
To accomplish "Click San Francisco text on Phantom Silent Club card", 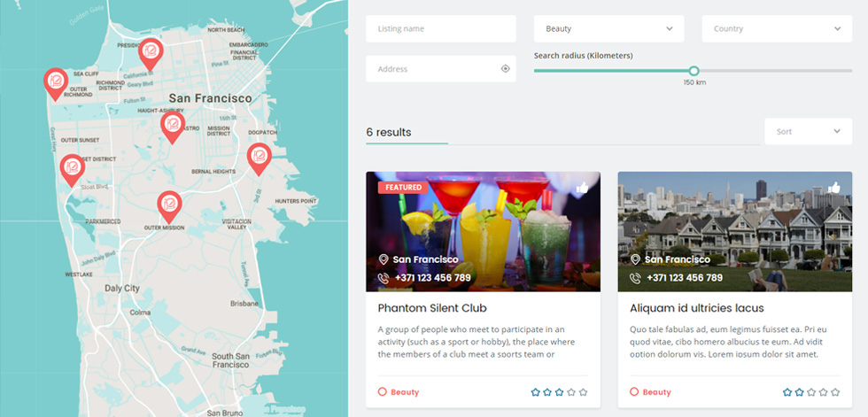I will coord(426,259).
